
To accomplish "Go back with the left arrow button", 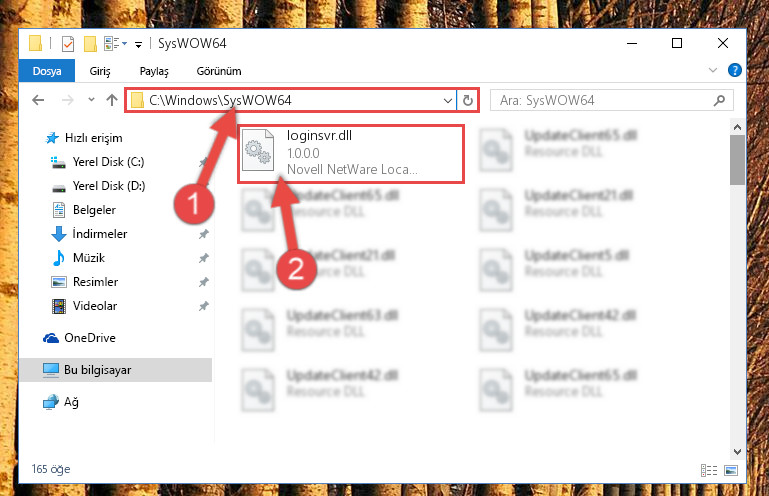I will tap(38, 101).
